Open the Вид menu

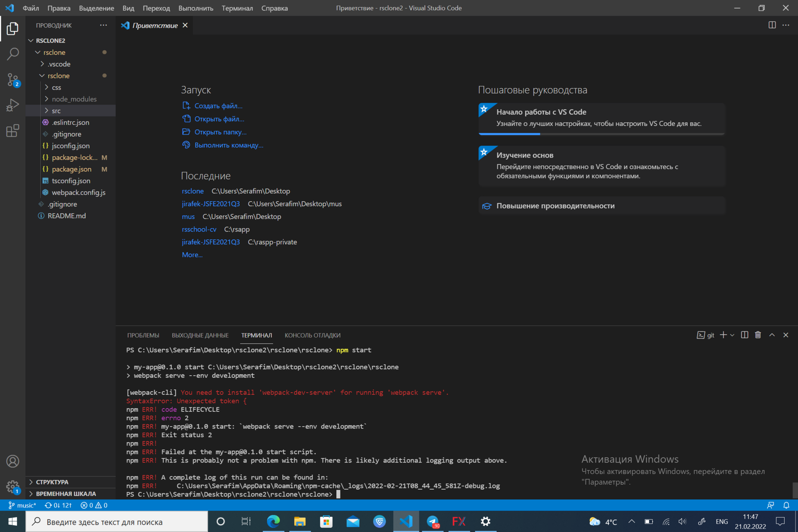tap(128, 8)
